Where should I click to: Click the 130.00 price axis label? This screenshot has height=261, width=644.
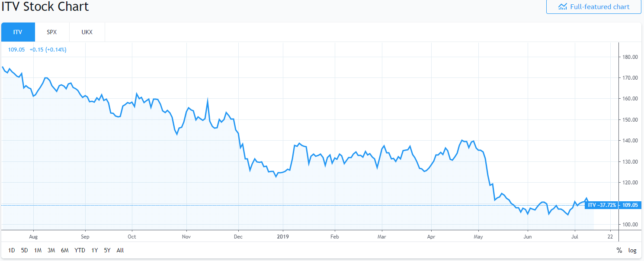630,162
